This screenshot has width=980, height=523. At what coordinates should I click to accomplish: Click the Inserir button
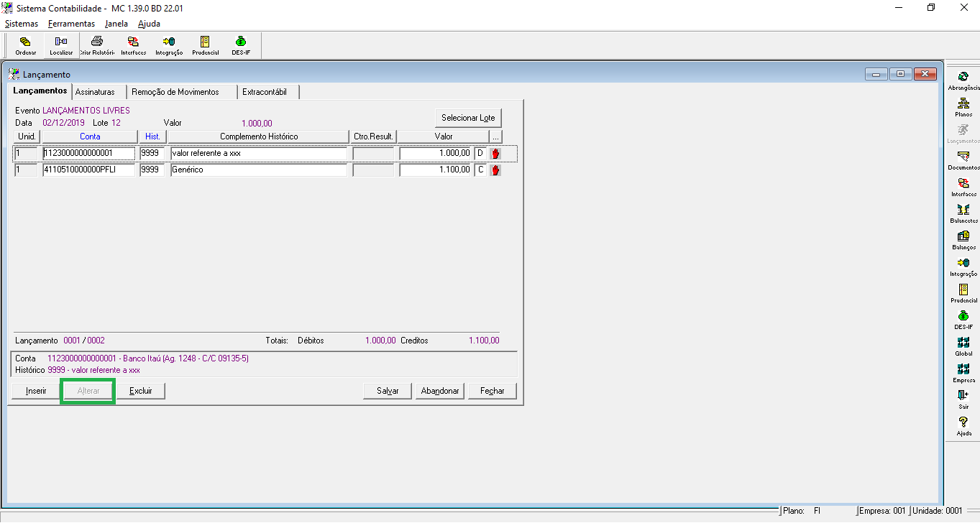pyautogui.click(x=36, y=391)
